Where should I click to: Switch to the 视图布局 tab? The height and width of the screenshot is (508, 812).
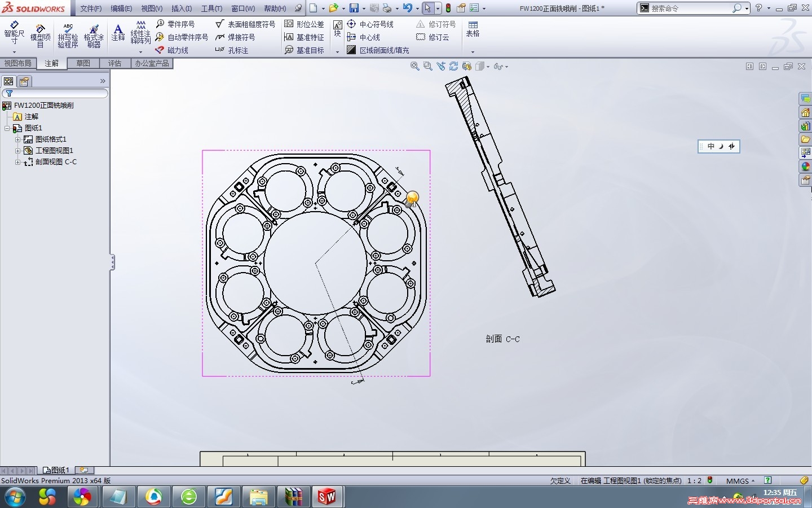click(18, 63)
